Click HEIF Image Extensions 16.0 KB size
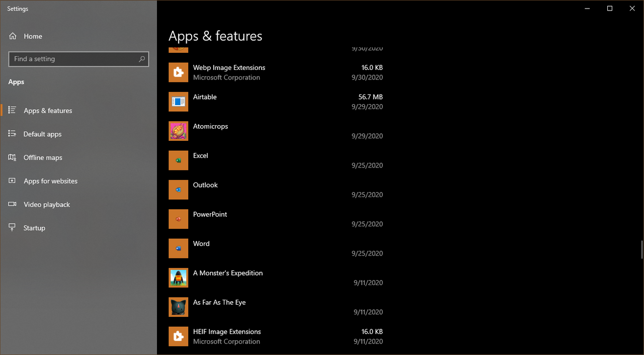 coord(372,331)
